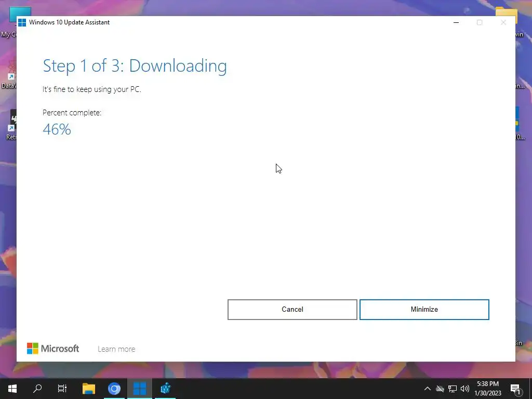Click the text "It's fine to keep using your PC."
The image size is (532, 399).
click(x=91, y=89)
